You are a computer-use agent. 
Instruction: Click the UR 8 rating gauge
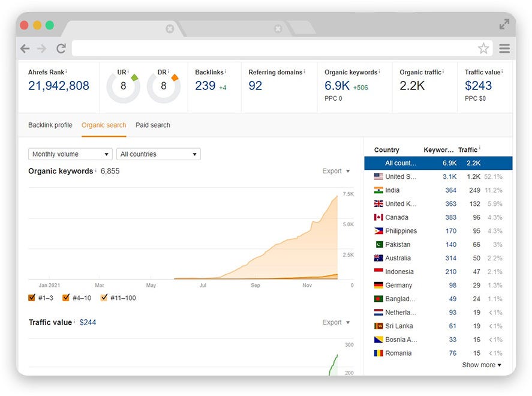click(x=123, y=86)
